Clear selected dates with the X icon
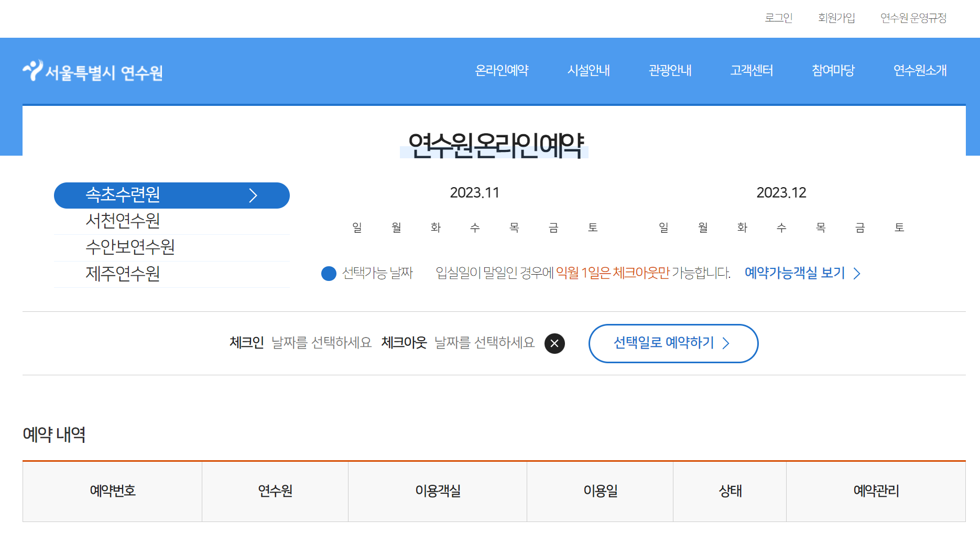Viewport: 980px width, 543px height. (x=554, y=343)
